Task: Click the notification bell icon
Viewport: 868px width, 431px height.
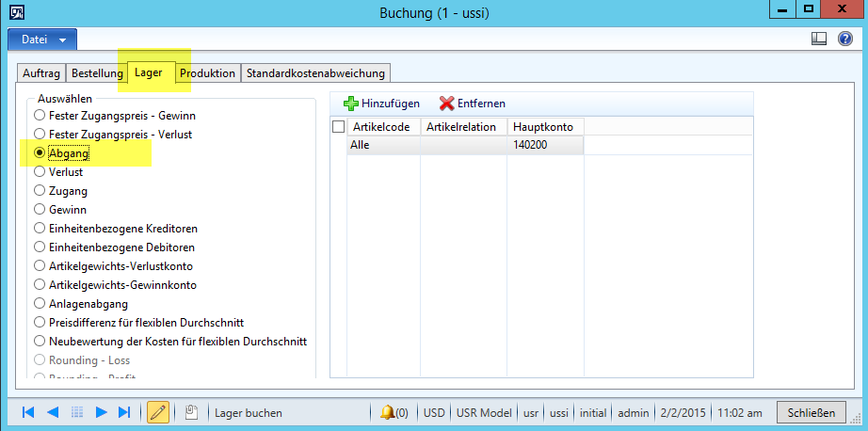Action: pyautogui.click(x=387, y=412)
